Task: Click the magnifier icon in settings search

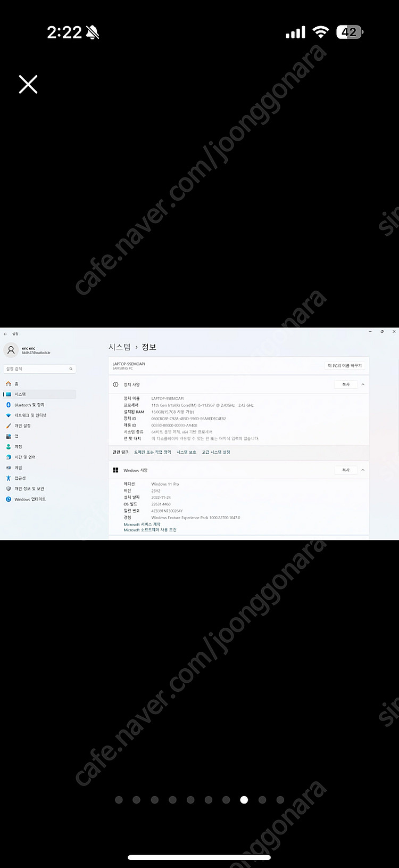Action: (71, 369)
